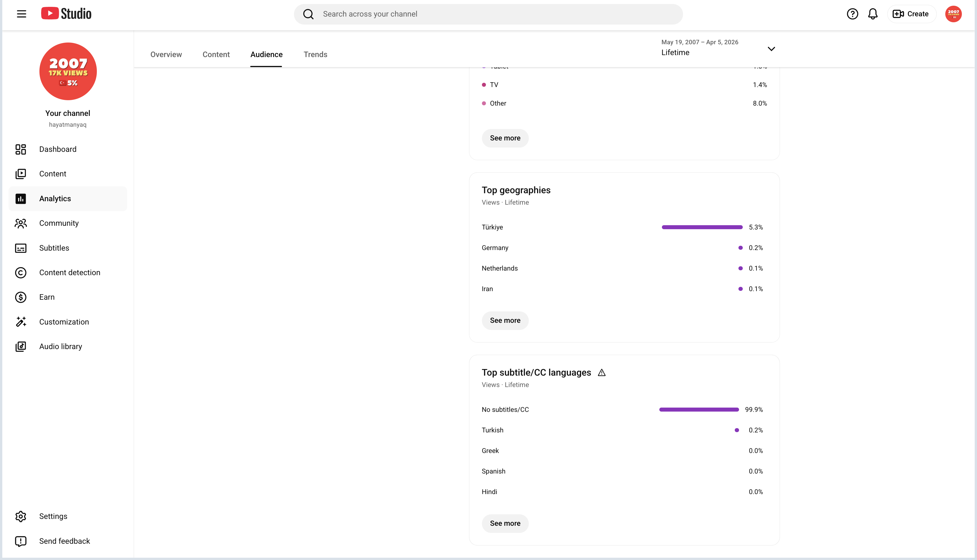Click the Turkish subtitle language row
This screenshot has width=977, height=560.
tap(622, 430)
